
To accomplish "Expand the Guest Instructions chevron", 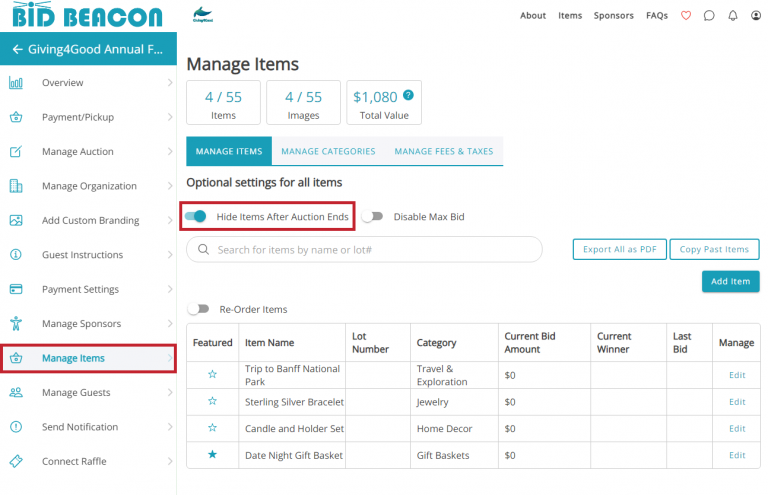I will [169, 255].
